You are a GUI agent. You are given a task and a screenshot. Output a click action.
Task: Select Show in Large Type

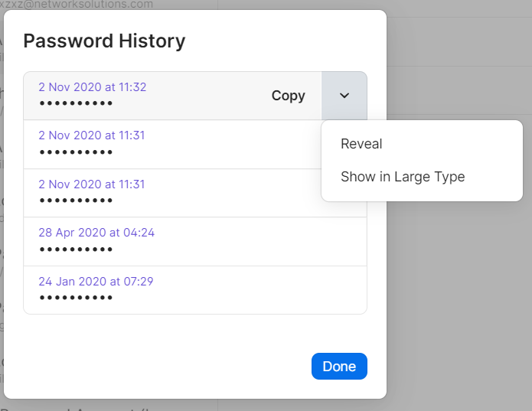(x=403, y=177)
